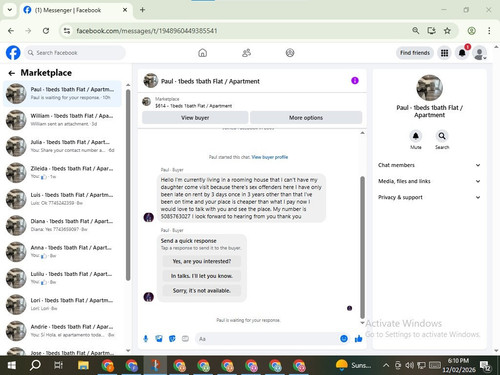Open the Chrome three-dot menu
Viewport: 500px width, 375px height.
(489, 31)
